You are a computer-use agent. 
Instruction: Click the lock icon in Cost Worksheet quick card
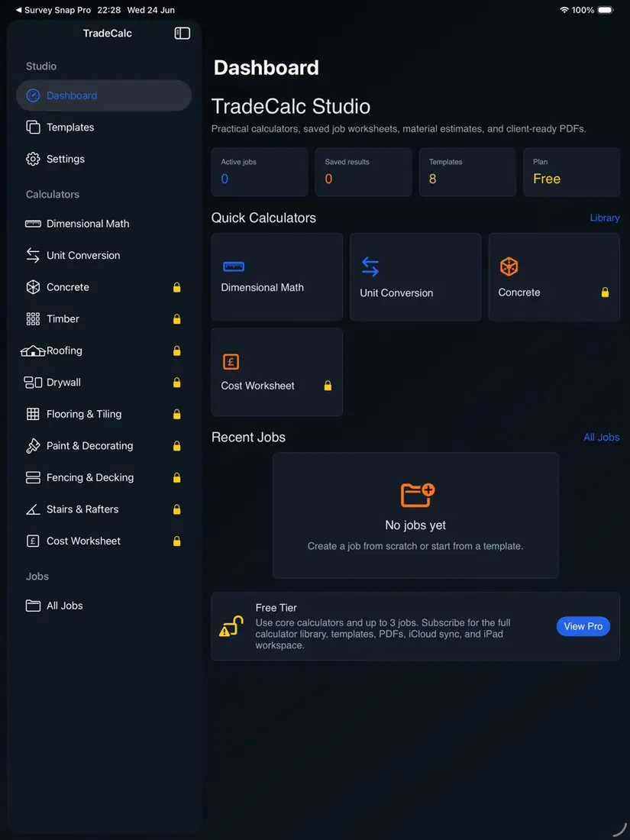click(328, 385)
